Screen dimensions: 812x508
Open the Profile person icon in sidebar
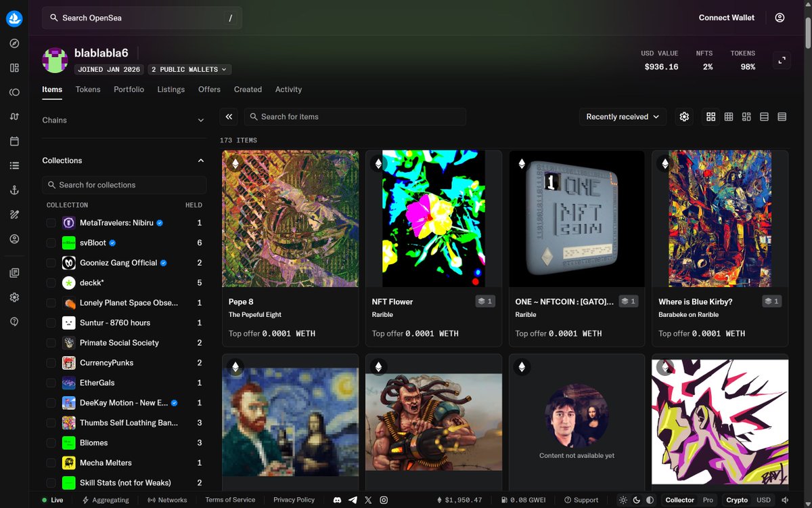tap(14, 239)
